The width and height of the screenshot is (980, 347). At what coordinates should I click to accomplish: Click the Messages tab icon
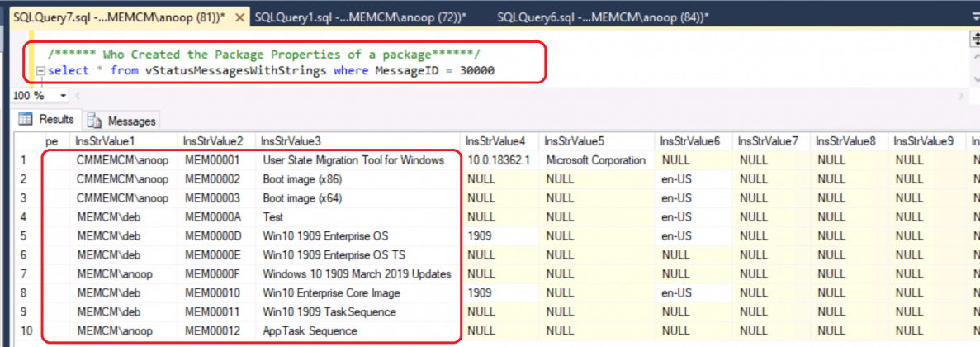(x=95, y=121)
